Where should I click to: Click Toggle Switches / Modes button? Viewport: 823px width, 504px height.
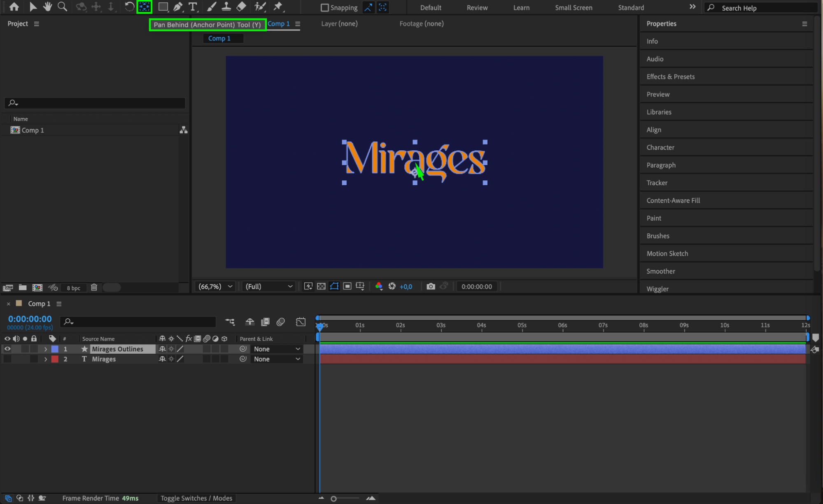coord(196,498)
